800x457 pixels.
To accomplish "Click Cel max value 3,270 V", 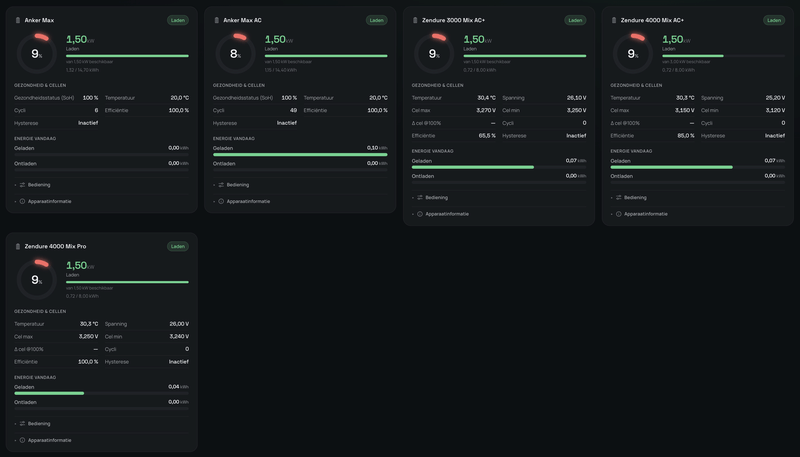I will coord(486,110).
